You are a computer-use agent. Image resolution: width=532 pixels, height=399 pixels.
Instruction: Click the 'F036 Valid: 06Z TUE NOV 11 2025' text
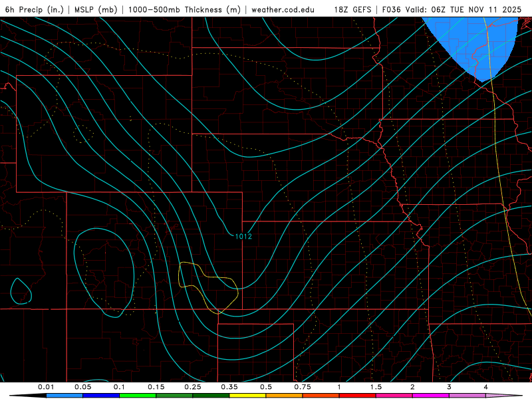[x=452, y=9]
